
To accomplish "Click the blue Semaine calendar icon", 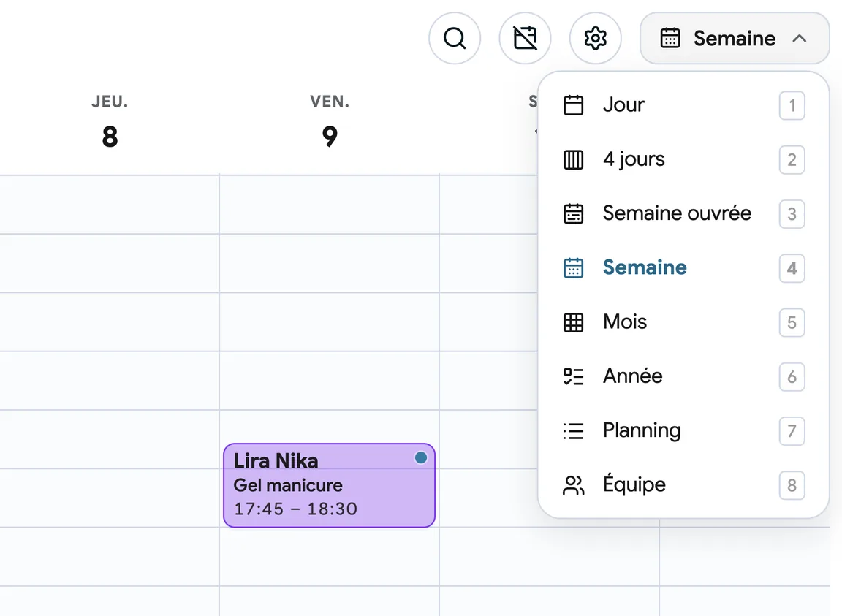I will coord(573,268).
